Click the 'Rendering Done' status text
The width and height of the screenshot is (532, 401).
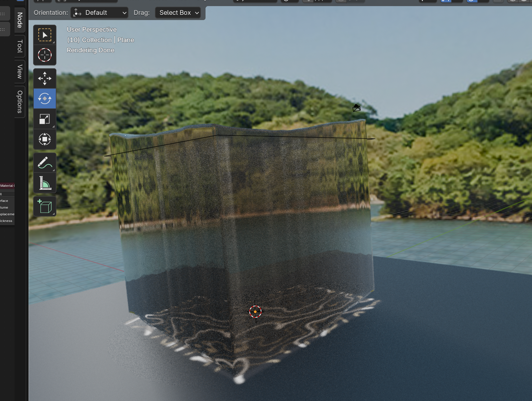point(90,50)
